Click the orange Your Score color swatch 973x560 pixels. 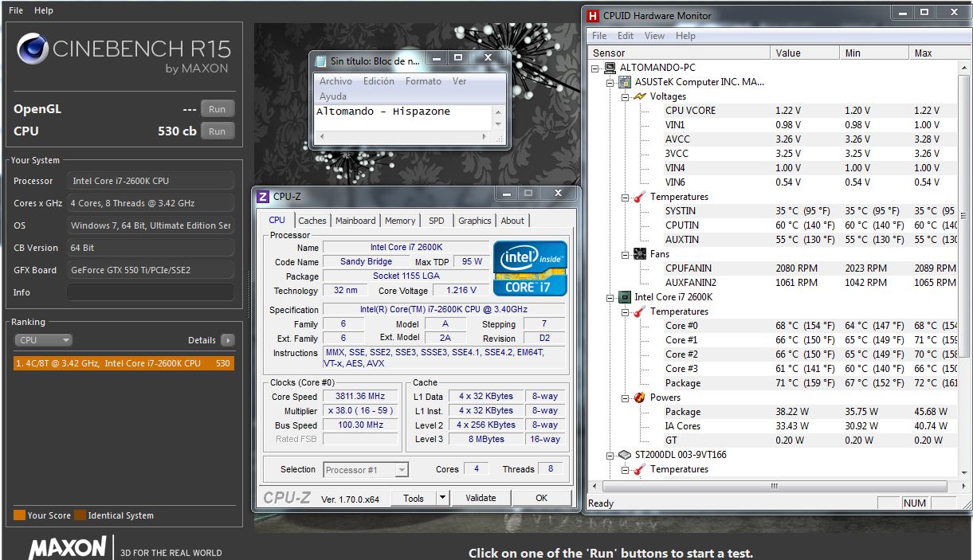(x=19, y=515)
